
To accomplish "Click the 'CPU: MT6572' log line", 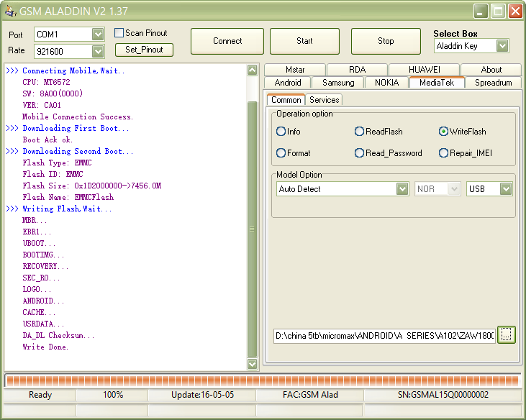I will (x=46, y=82).
